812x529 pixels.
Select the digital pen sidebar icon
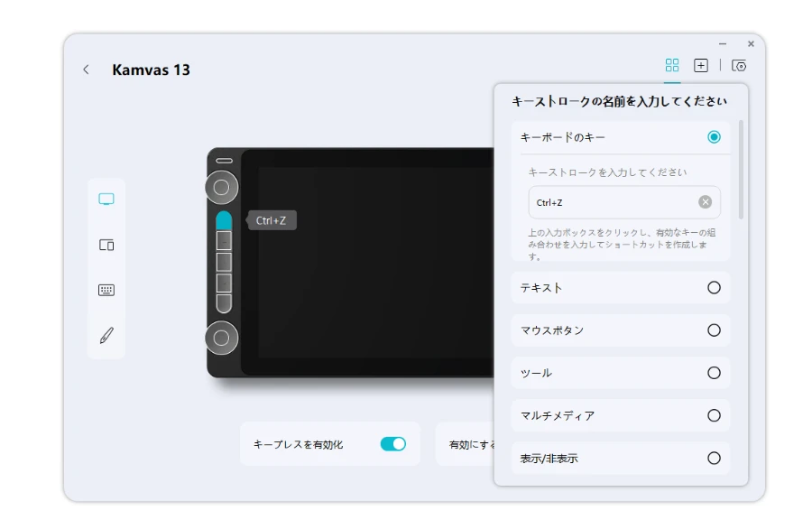click(x=106, y=335)
